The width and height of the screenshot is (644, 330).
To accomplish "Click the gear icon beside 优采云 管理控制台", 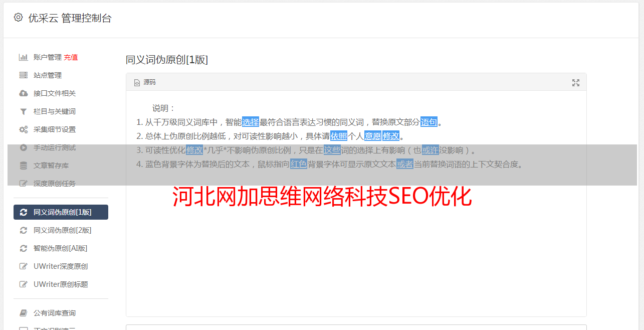I will coord(18,18).
